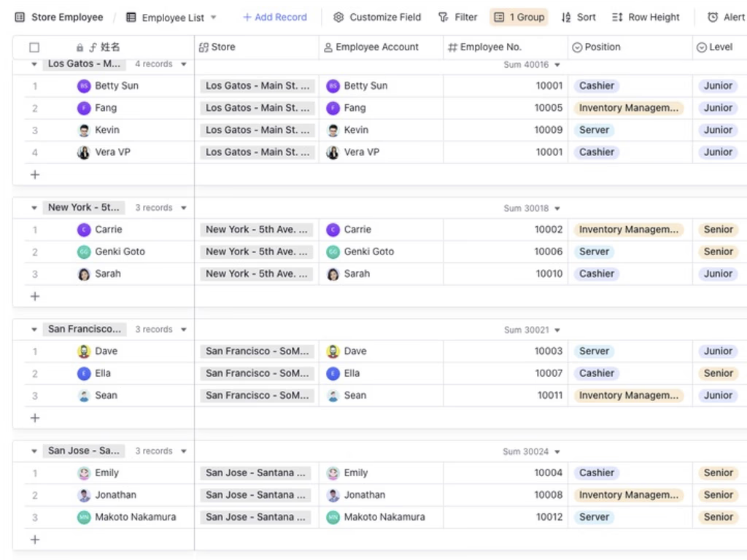Click the Employee Account person icon
The height and width of the screenshot is (560, 747).
pos(328,47)
